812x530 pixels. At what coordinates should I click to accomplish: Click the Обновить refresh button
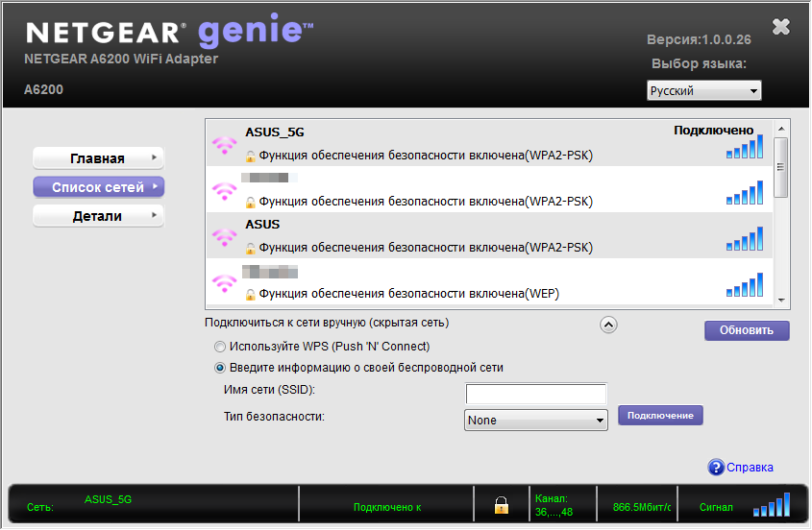coord(747,330)
